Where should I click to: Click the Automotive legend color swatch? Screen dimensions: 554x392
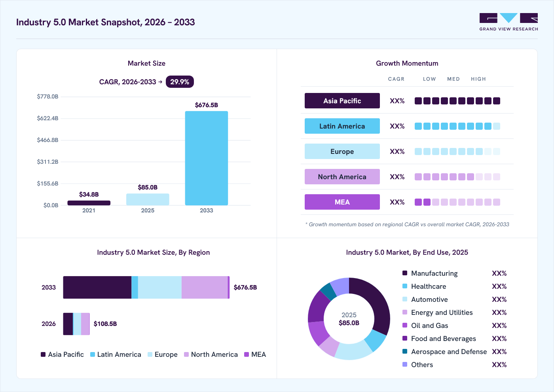coord(405,299)
